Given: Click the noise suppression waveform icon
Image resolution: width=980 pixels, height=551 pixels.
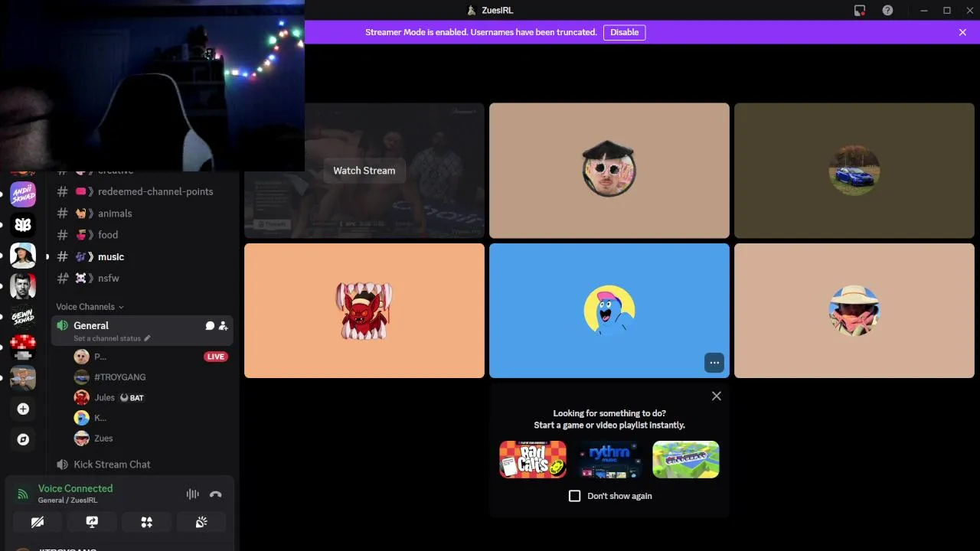Looking at the screenshot, I should [x=192, y=494].
